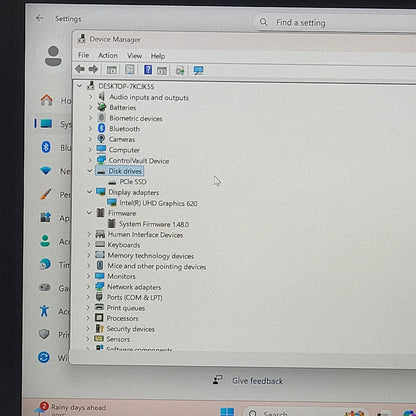Open the Action menu

[x=108, y=55]
